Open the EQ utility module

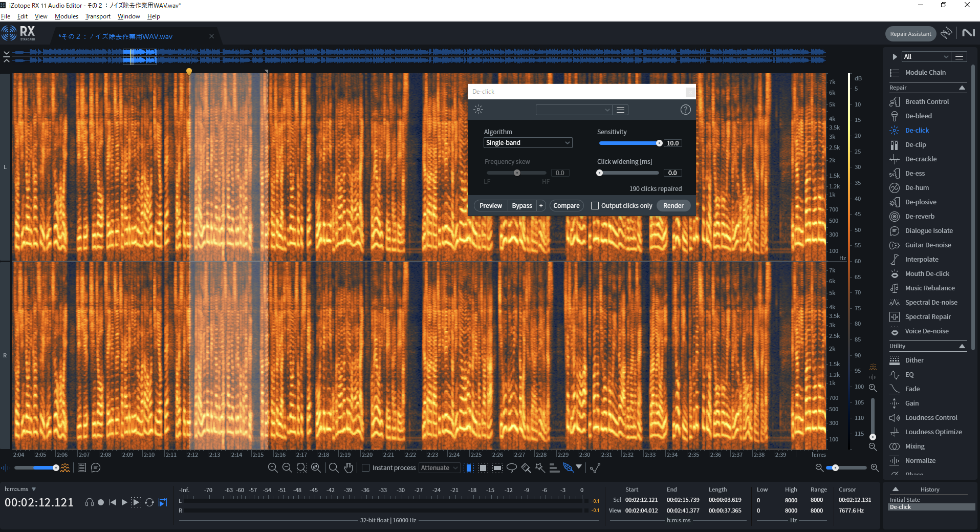[909, 374]
